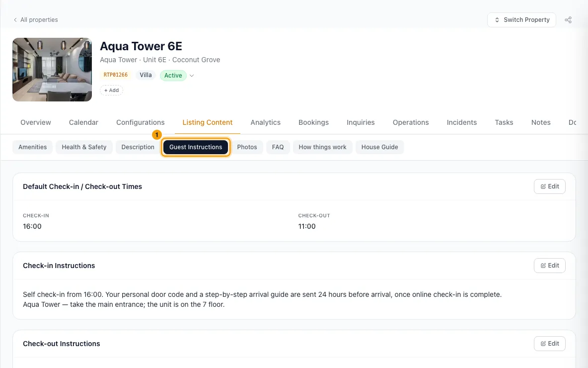Click the Villa type tag
The width and height of the screenshot is (588, 368).
tap(146, 75)
